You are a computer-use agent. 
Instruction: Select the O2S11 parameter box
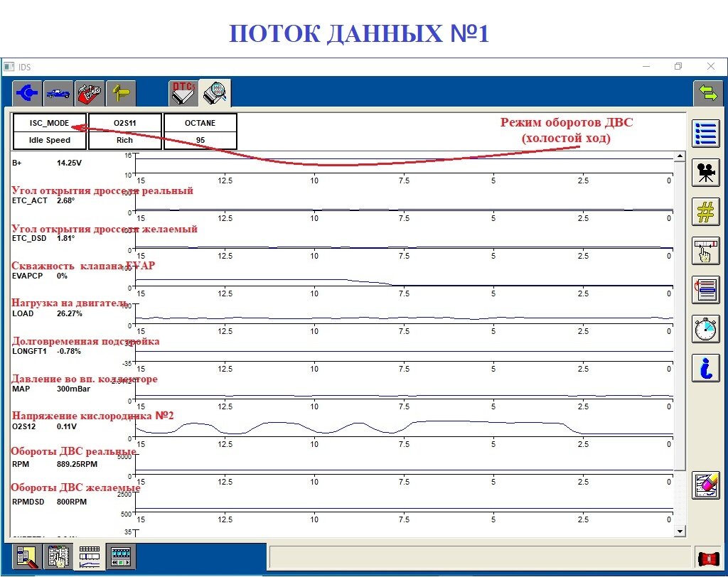(125, 131)
